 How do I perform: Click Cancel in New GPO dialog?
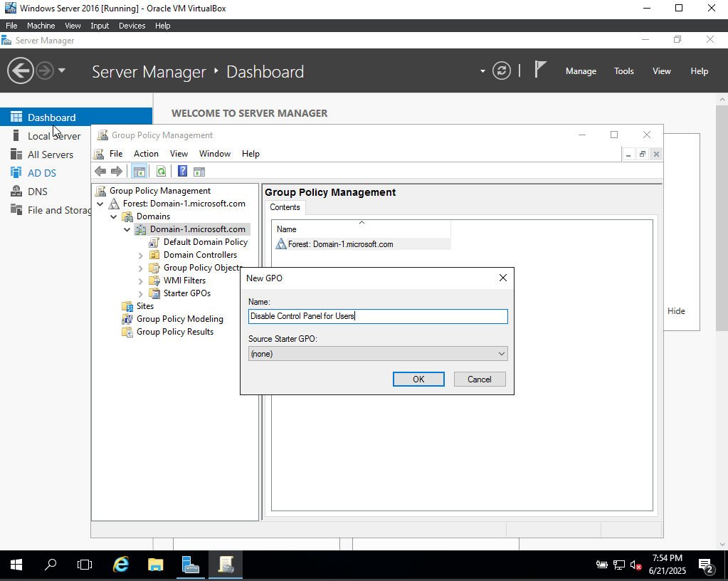[x=480, y=379]
